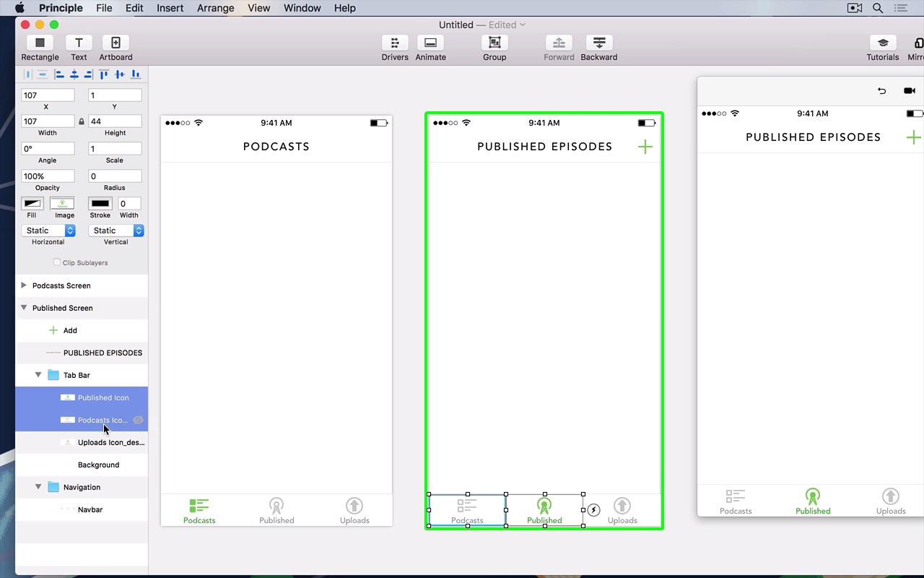
Task: Select the Add layer
Action: coord(82,330)
